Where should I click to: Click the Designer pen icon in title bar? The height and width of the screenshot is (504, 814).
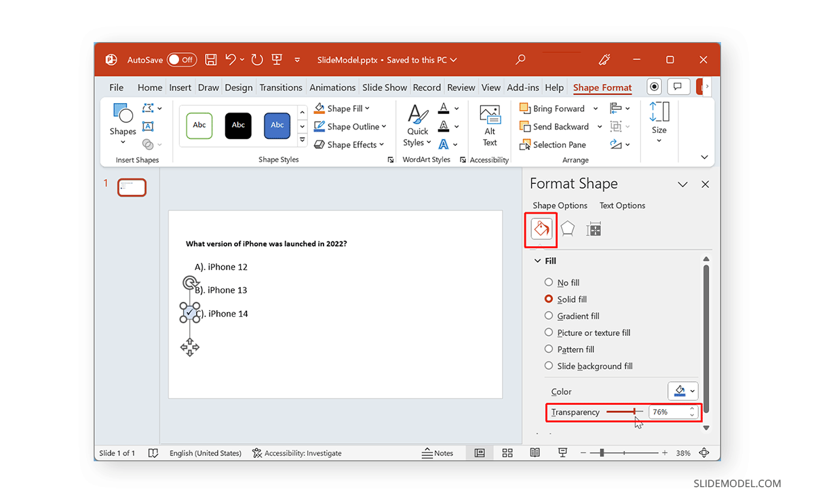coord(604,60)
